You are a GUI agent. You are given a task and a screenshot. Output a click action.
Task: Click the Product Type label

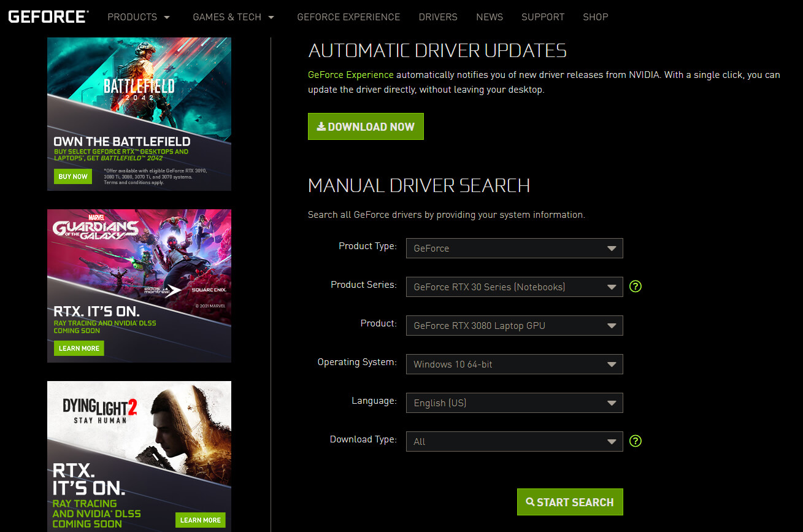click(367, 246)
